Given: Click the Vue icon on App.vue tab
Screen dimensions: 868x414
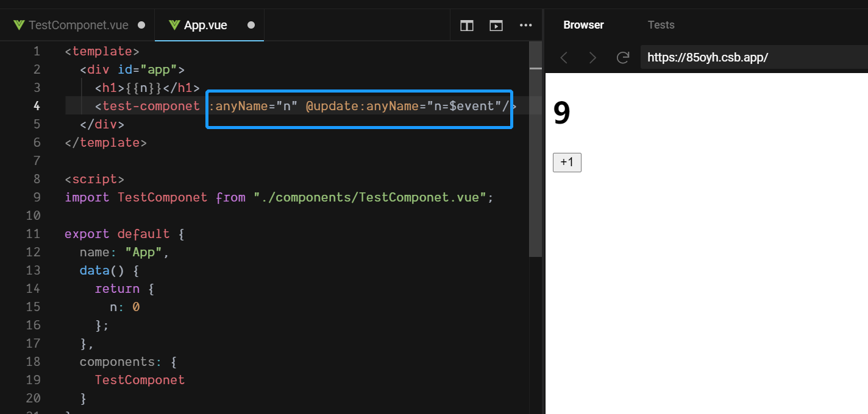Looking at the screenshot, I should 174,26.
